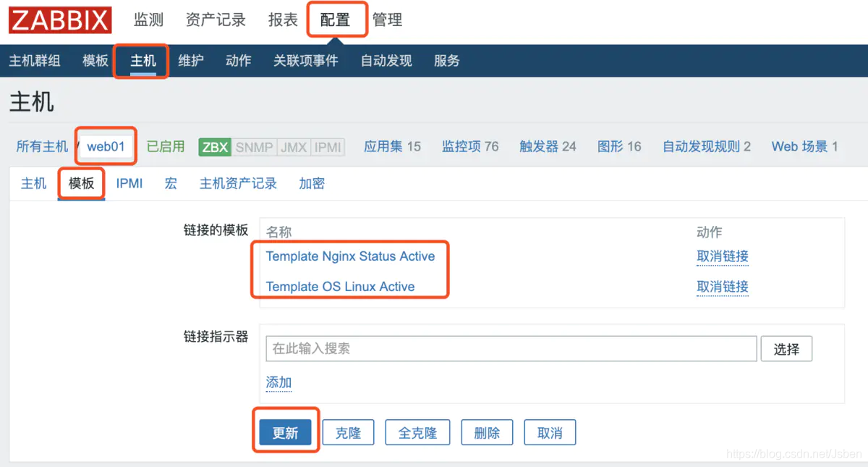
Task: Click the 克隆 button
Action: (x=348, y=432)
